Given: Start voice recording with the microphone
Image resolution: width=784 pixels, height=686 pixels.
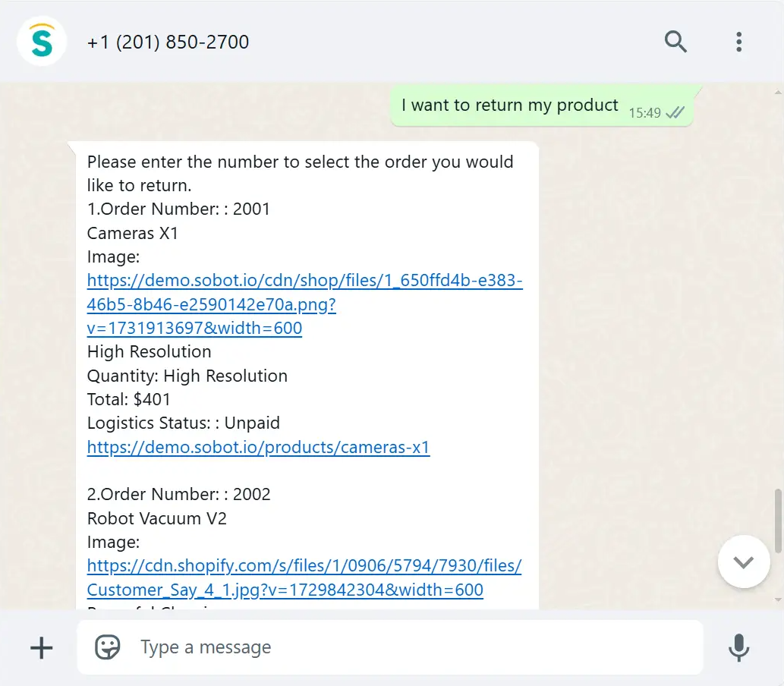Looking at the screenshot, I should tap(738, 648).
